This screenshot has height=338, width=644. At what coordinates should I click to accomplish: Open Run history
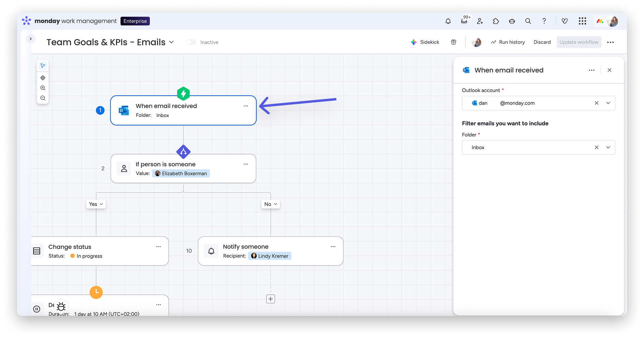(508, 42)
